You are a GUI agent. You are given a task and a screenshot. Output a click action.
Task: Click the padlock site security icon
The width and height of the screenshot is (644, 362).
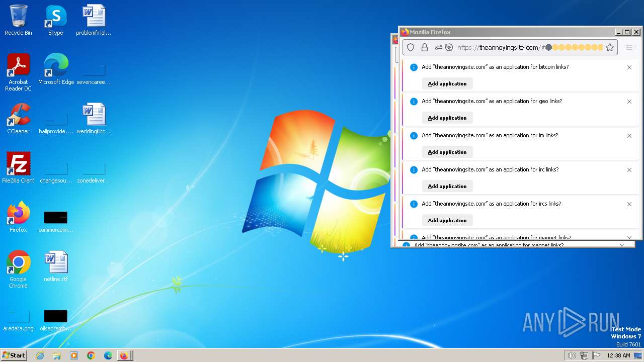(425, 47)
